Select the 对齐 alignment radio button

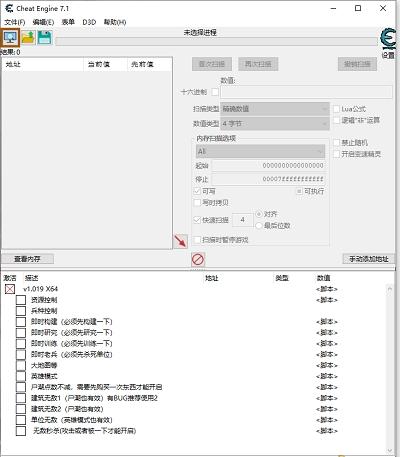(x=259, y=214)
